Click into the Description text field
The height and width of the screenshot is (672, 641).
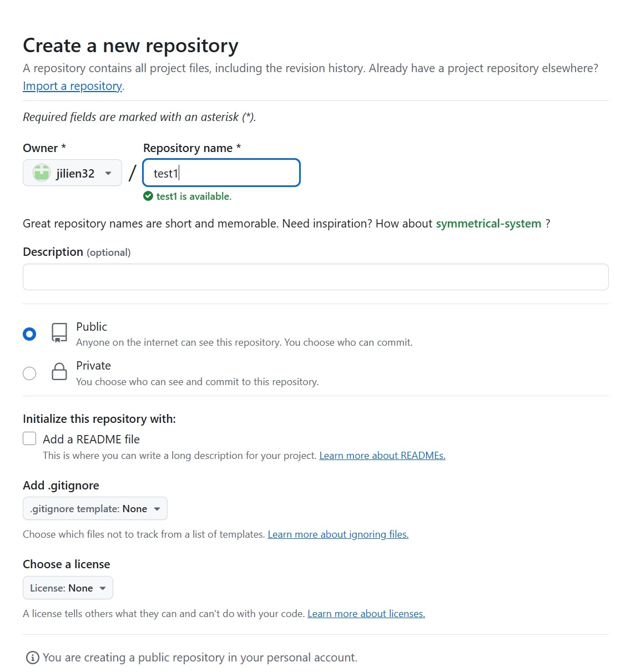pos(316,277)
